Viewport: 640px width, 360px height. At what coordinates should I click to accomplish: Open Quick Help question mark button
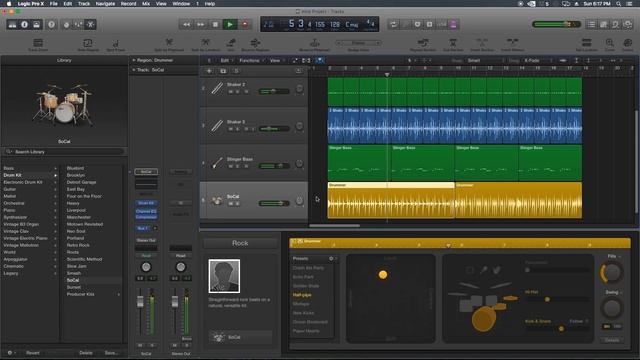(51, 24)
